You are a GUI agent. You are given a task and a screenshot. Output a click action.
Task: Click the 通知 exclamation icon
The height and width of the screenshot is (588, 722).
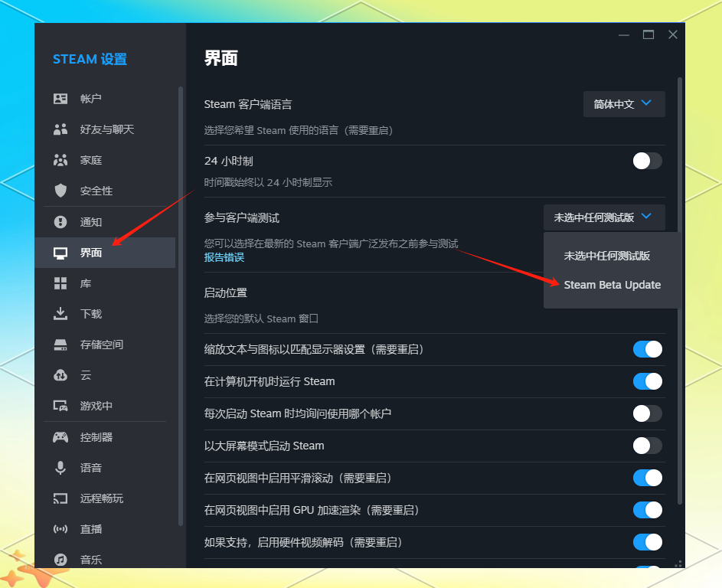(60, 222)
